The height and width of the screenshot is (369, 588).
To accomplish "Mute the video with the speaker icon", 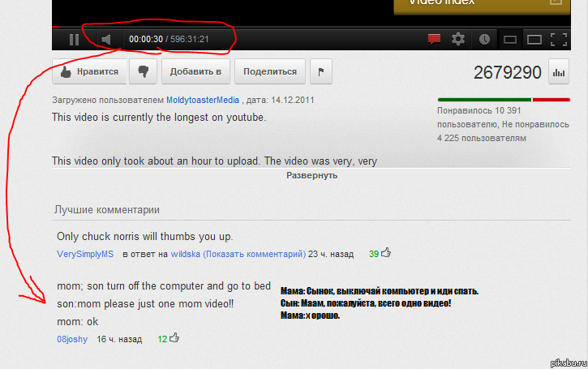I will tap(106, 39).
